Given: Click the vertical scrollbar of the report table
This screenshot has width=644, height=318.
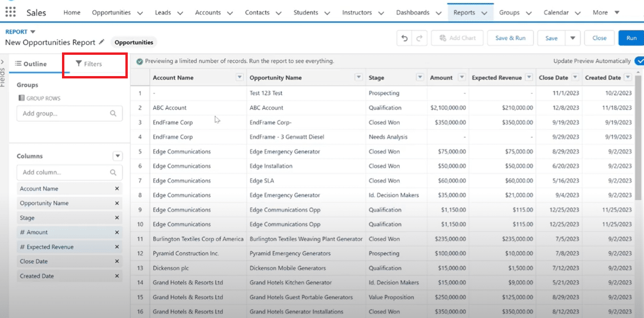Looking at the screenshot, I should (638, 142).
